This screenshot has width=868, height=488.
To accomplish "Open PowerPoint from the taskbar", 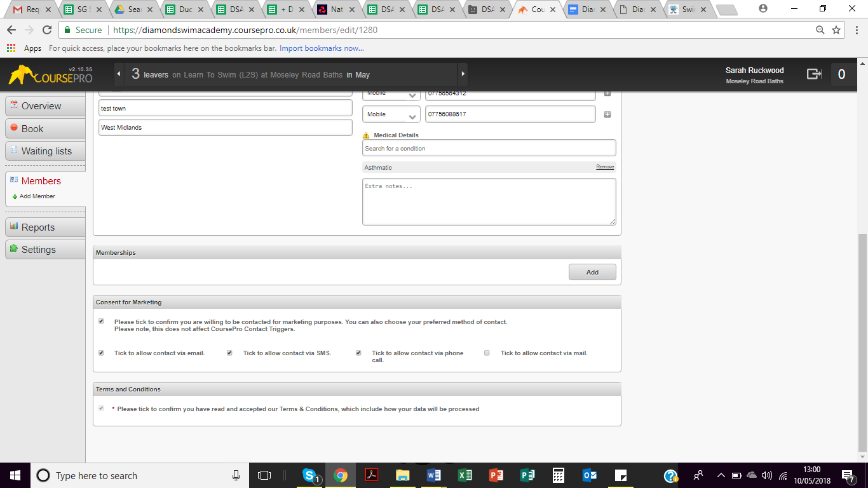I will tap(496, 475).
